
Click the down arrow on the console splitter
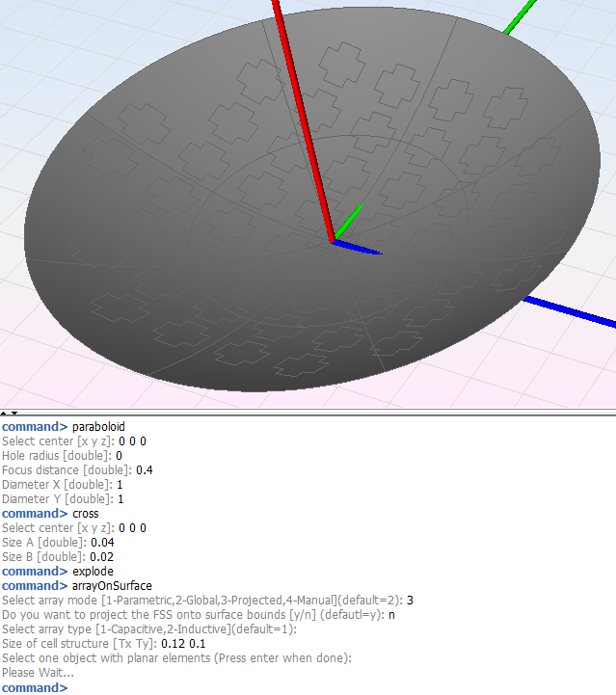tap(13, 413)
